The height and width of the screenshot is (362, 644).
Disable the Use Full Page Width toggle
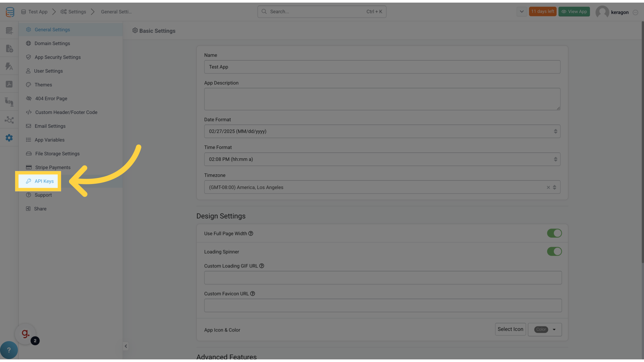[x=554, y=233]
